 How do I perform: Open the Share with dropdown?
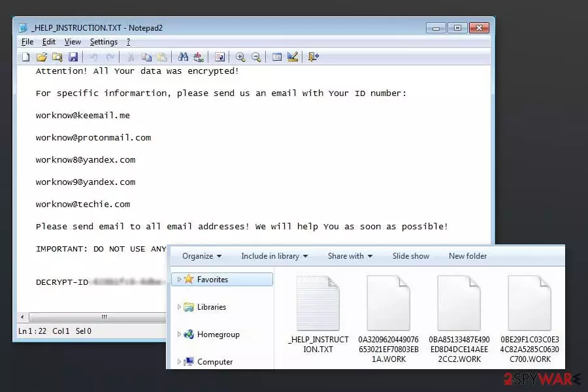[x=350, y=256]
